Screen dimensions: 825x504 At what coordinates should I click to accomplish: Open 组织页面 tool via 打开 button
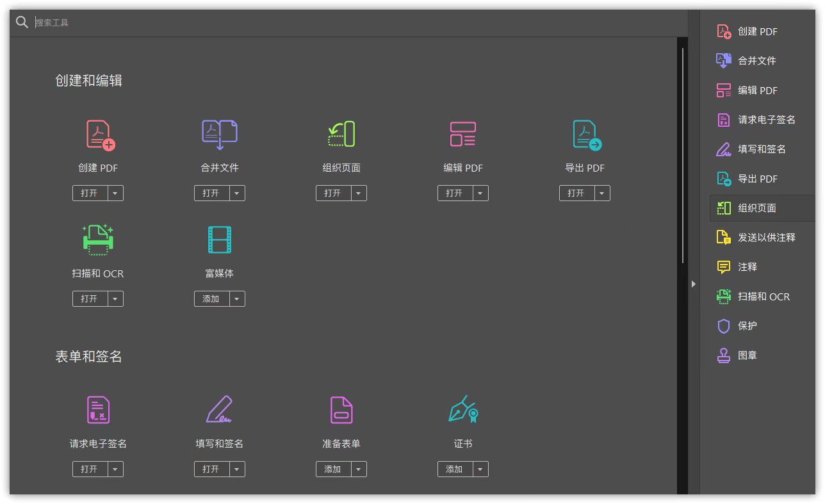click(x=333, y=193)
